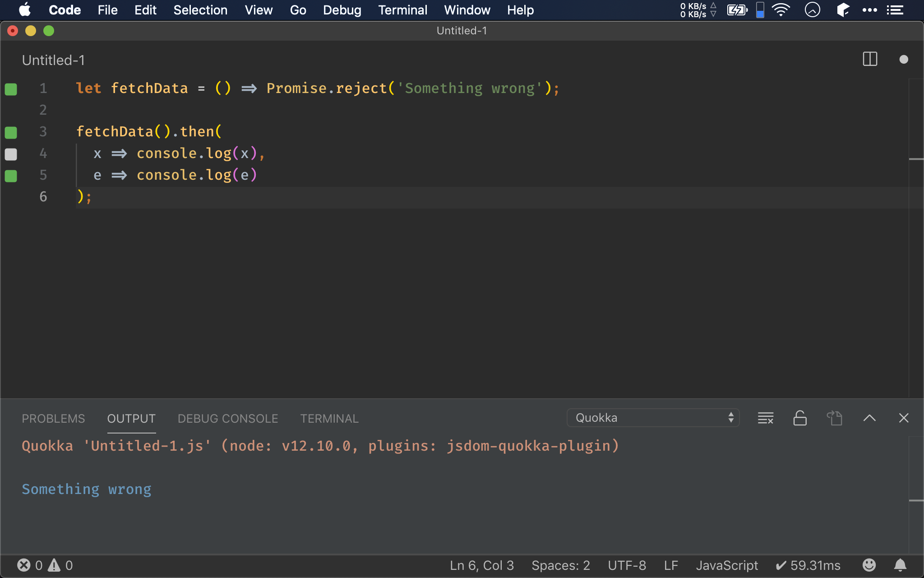
Task: Open the log output file icon
Action: coord(834,418)
